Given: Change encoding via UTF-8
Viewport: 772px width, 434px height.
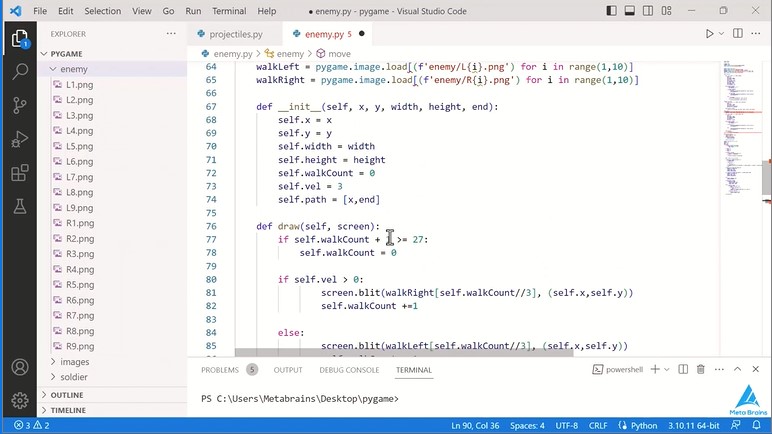Looking at the screenshot, I should coord(567,426).
